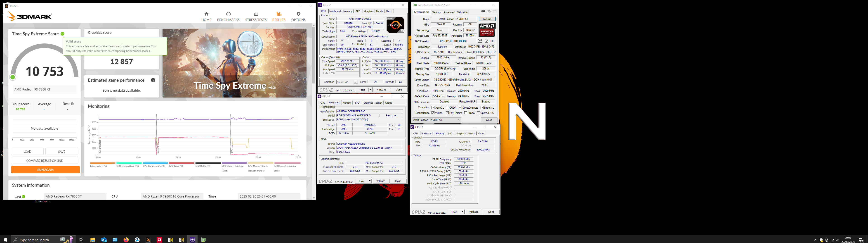The width and height of the screenshot is (868, 243).
Task: Show hidden system tray icons
Action: click(x=815, y=240)
